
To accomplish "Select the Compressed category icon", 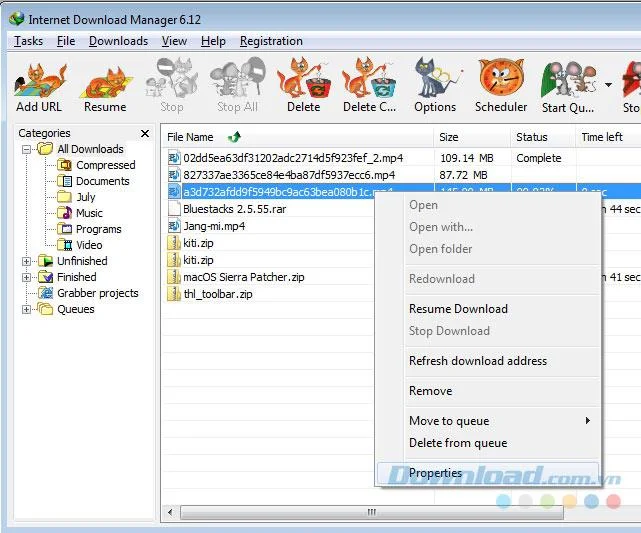I will [x=65, y=165].
